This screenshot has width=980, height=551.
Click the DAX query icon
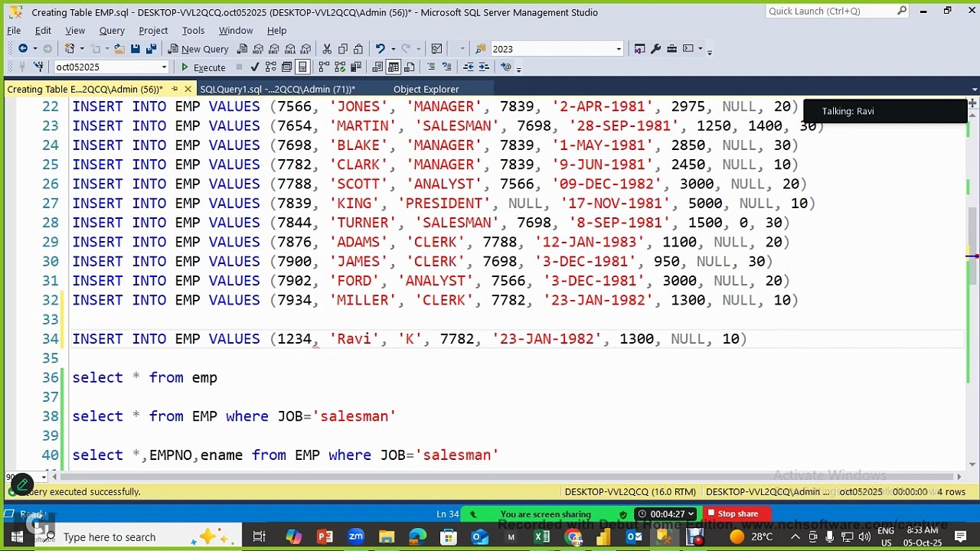pos(305,49)
